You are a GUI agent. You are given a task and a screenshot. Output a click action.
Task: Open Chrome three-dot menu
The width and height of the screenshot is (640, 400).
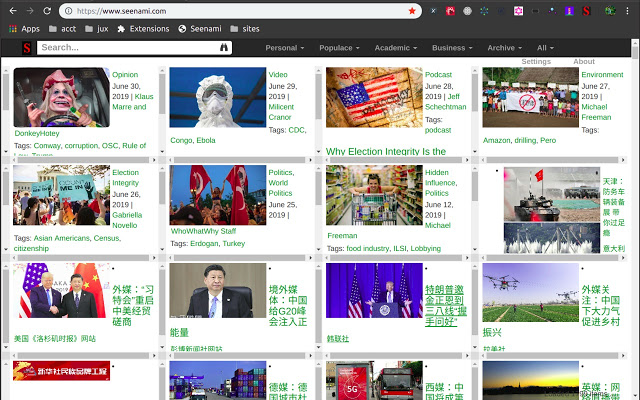(x=627, y=11)
